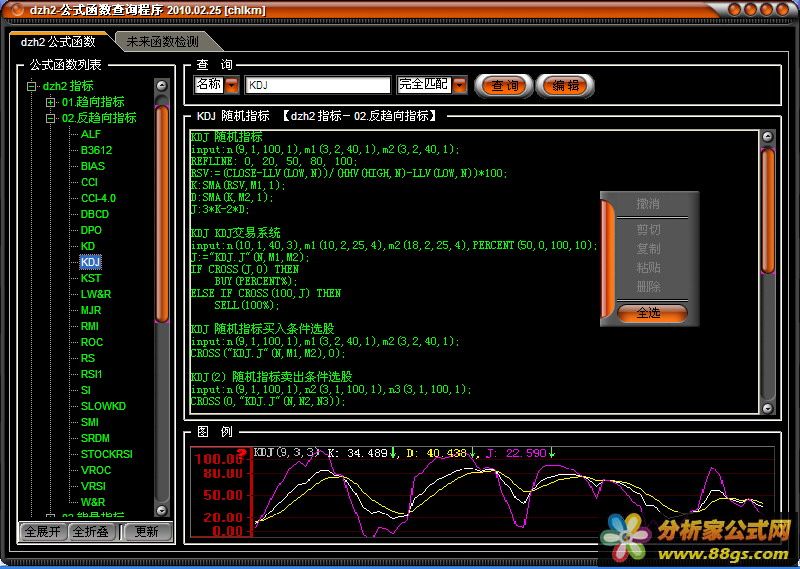
Task: Click the 'K:SMA(RSV,M1,1);' formula line
Action: click(239, 185)
